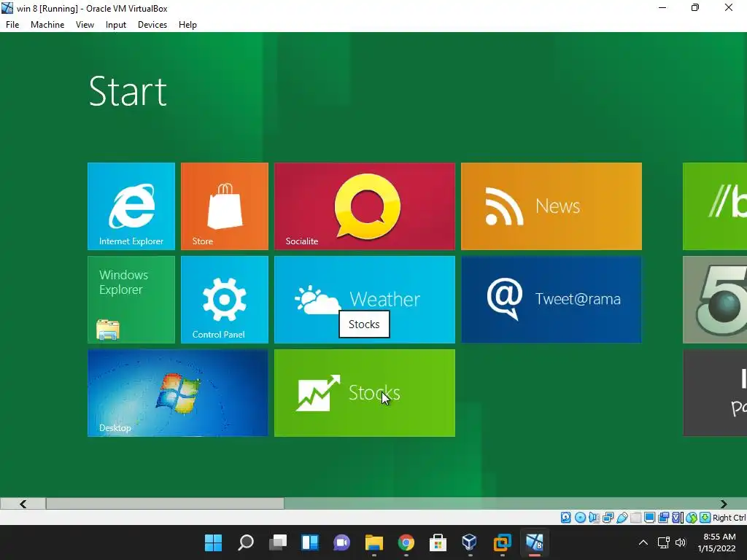Open Google Chrome from the taskbar

406,542
